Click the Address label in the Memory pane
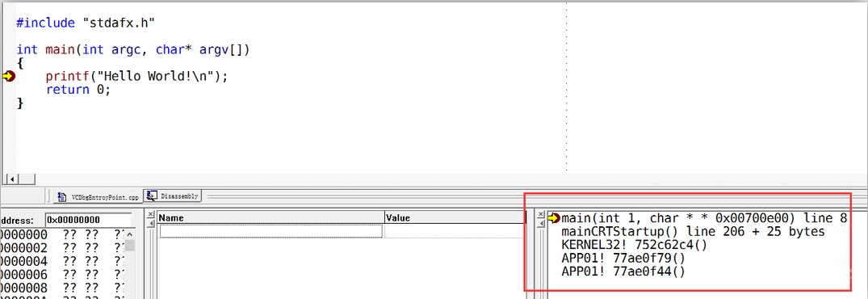This screenshot has height=299, width=868. tap(17, 220)
